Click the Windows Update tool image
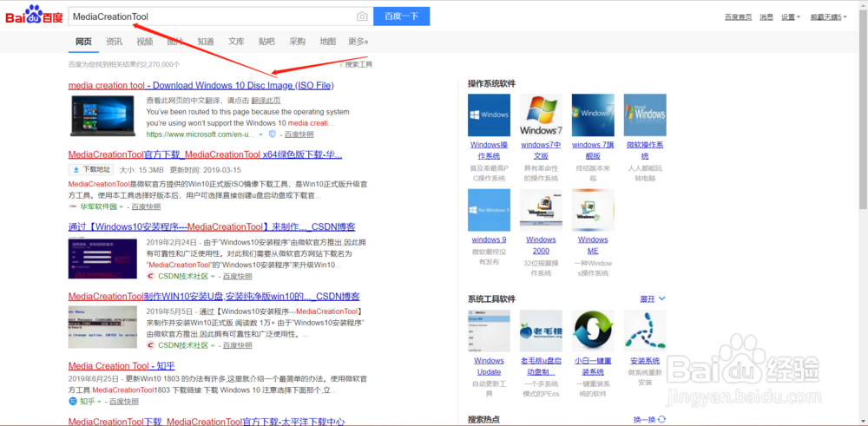868x426 pixels. click(x=489, y=331)
